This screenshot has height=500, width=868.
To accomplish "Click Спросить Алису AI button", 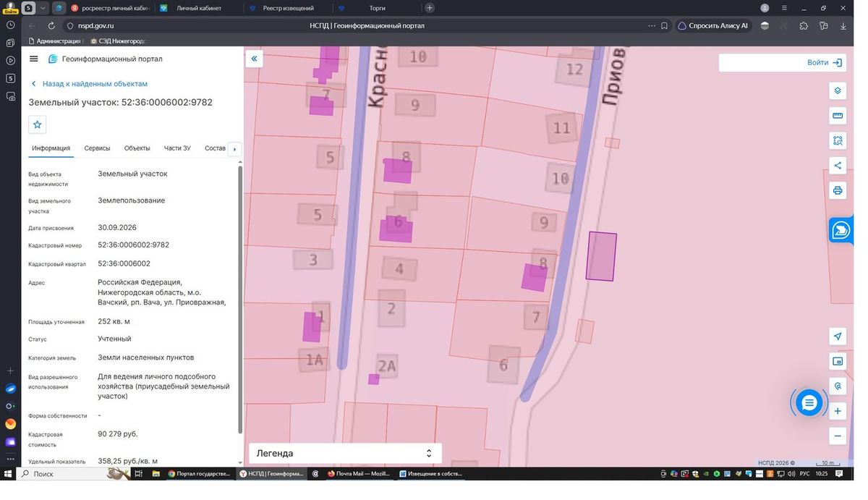I will coord(712,26).
